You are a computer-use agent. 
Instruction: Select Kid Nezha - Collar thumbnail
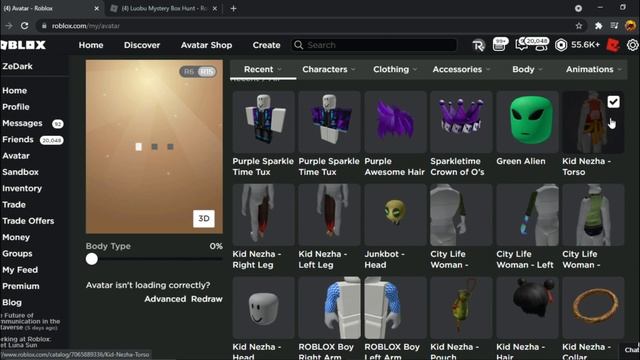[x=593, y=308]
